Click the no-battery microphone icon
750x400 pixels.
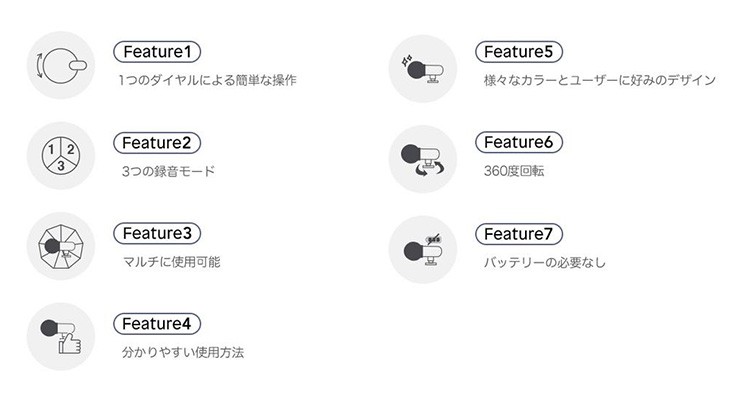point(423,249)
